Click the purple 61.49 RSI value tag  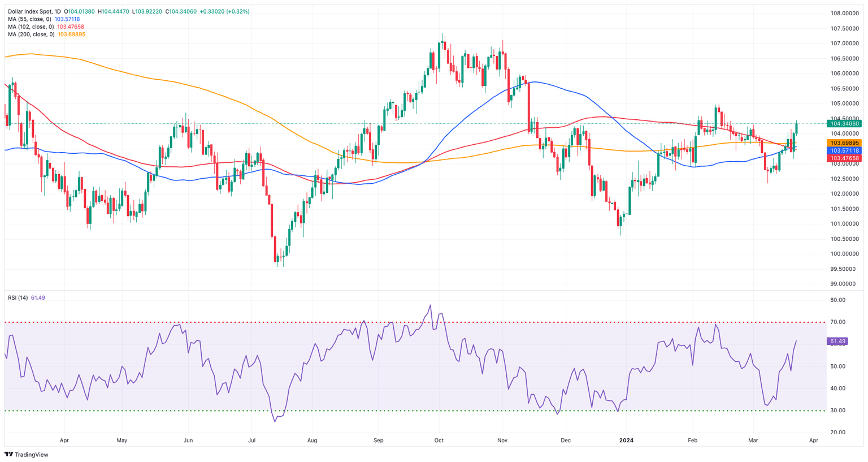[837, 342]
